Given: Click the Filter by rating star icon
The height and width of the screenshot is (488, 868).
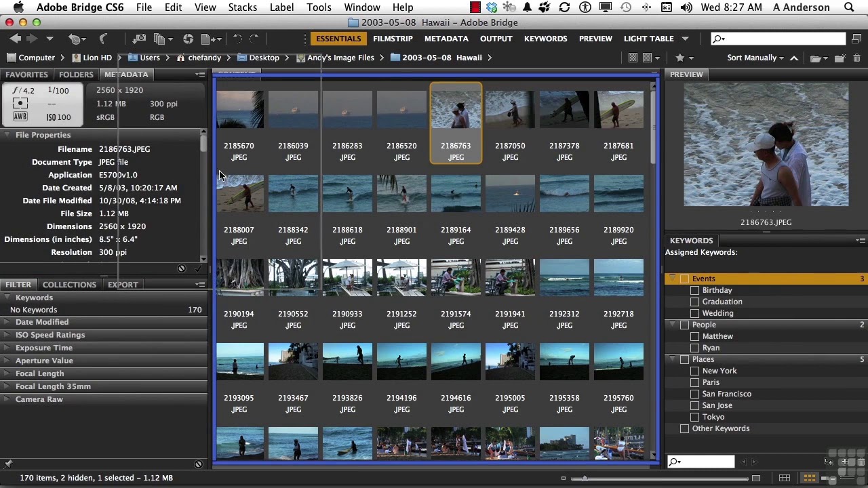Looking at the screenshot, I should point(680,58).
